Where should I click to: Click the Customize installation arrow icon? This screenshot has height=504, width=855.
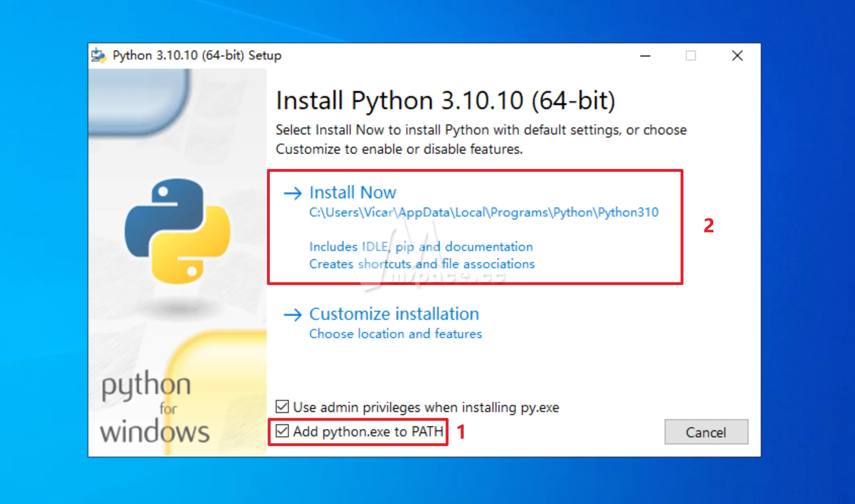[293, 314]
